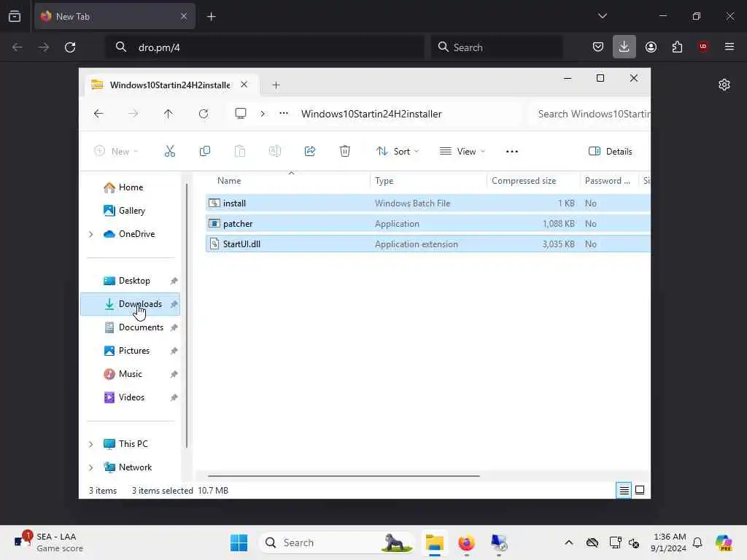This screenshot has height=560, width=747.
Task: Open Desktop in the navigation pane
Action: click(130, 281)
